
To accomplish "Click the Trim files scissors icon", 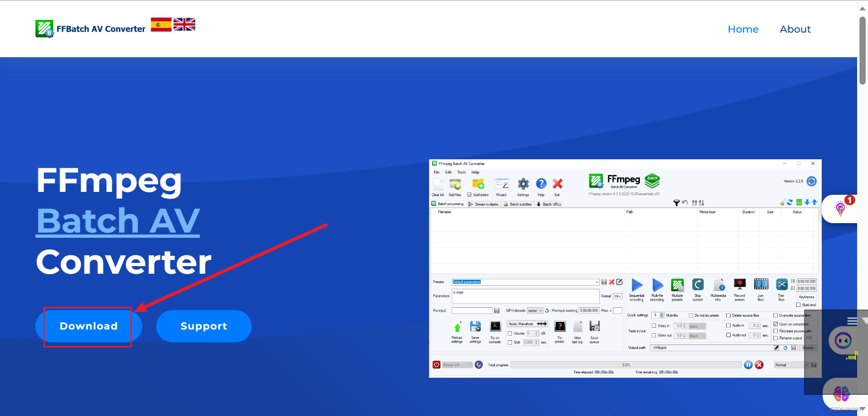I will tap(782, 285).
